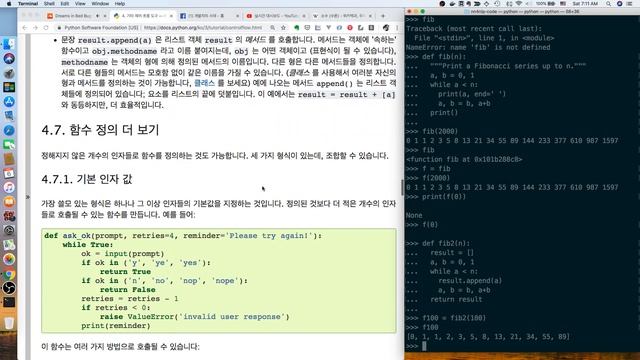The width and height of the screenshot is (640, 360).
Task: Open Siri from the Dock
Action: [x=9, y=58]
